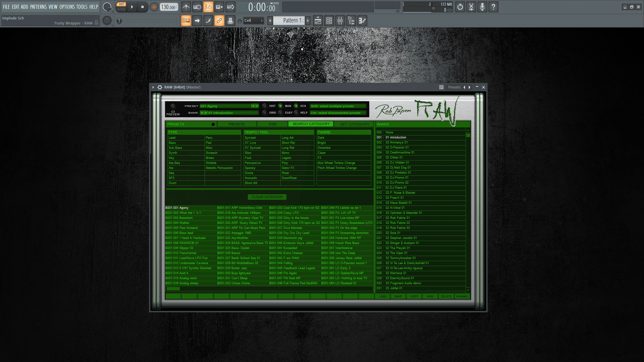Click the circular undo history power icon
The width and height of the screenshot is (644, 362).
460,7
